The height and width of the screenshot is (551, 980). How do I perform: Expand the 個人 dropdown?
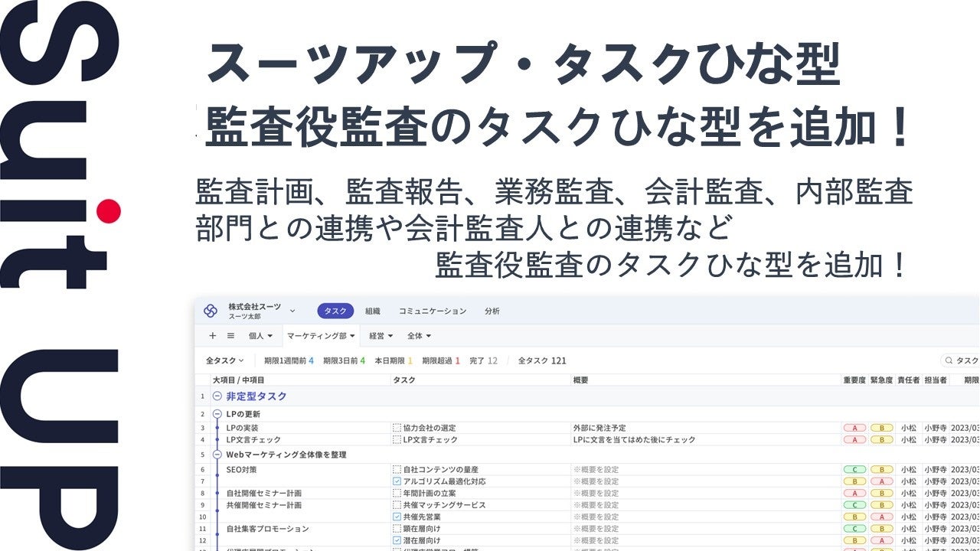pos(260,336)
